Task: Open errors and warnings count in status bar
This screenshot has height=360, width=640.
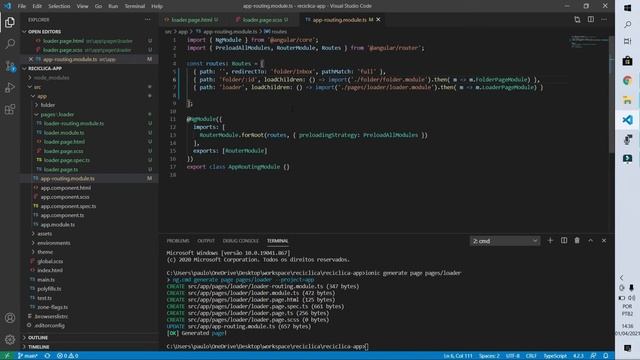Action: click(x=67, y=356)
